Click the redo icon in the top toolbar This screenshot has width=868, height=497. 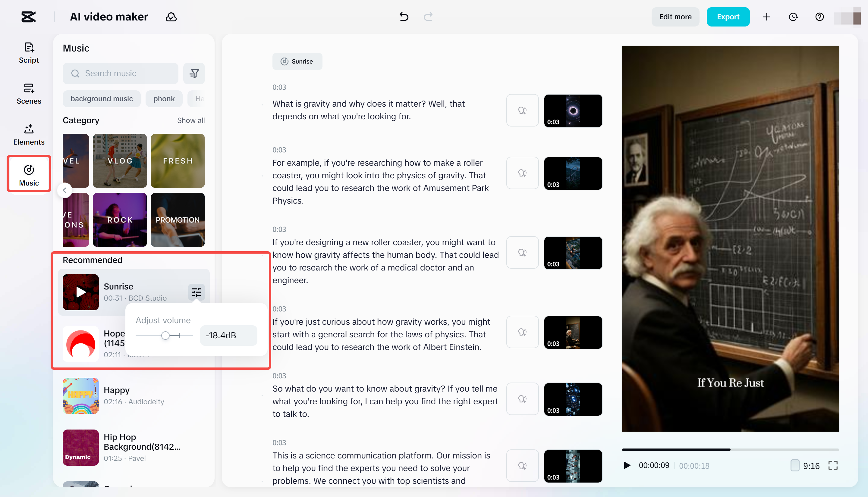(x=428, y=17)
